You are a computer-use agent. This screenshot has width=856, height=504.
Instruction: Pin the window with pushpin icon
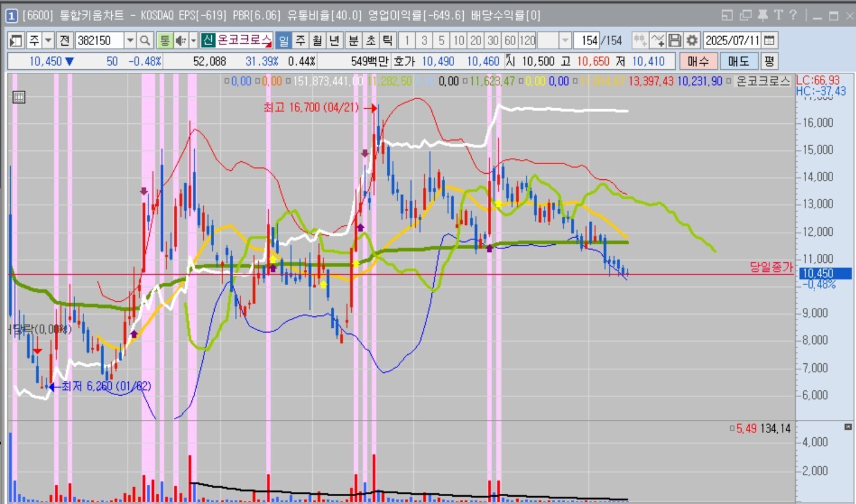[763, 15]
